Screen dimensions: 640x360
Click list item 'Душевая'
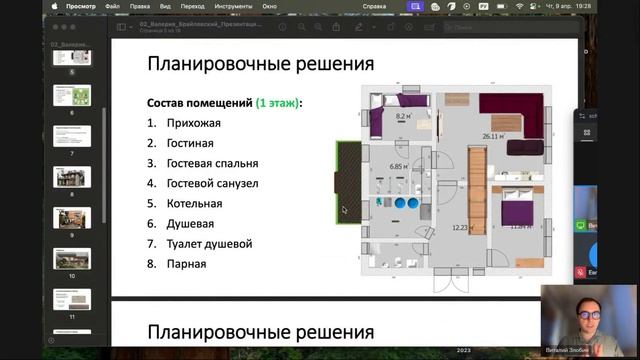(190, 224)
